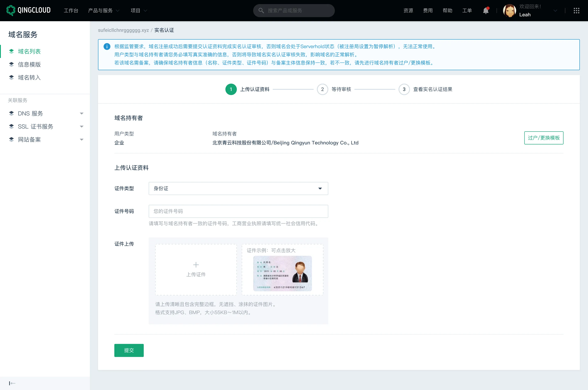Screen dimensions: 588x390
Task: Open the 项目 dropdown menu
Action: 139,10
